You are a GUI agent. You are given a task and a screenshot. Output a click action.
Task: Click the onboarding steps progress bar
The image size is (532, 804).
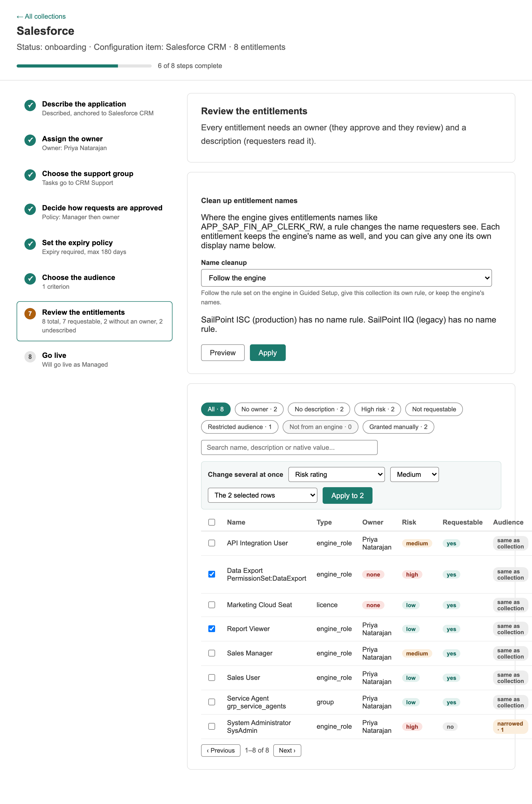pyautogui.click(x=84, y=66)
